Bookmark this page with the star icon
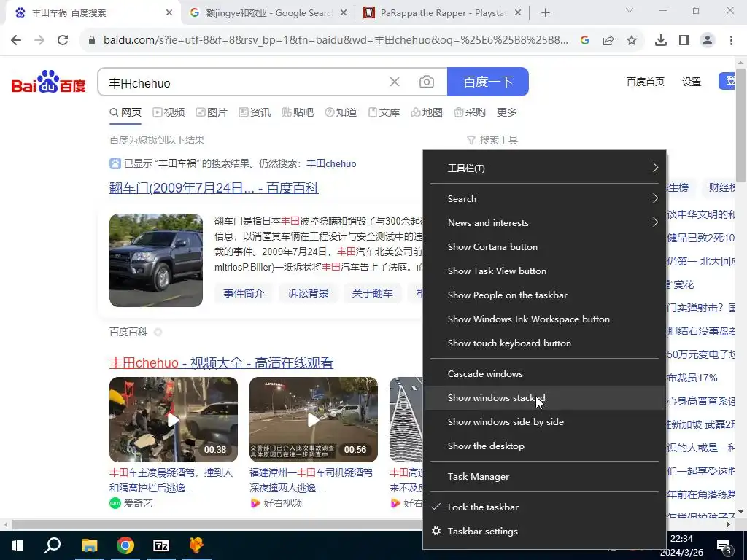The height and width of the screenshot is (560, 747). (632, 41)
